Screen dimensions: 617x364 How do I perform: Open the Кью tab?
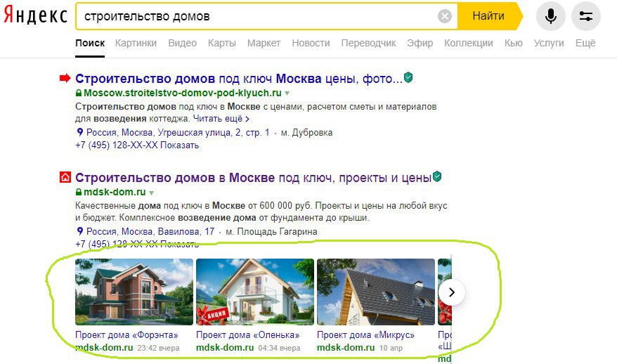coord(514,44)
